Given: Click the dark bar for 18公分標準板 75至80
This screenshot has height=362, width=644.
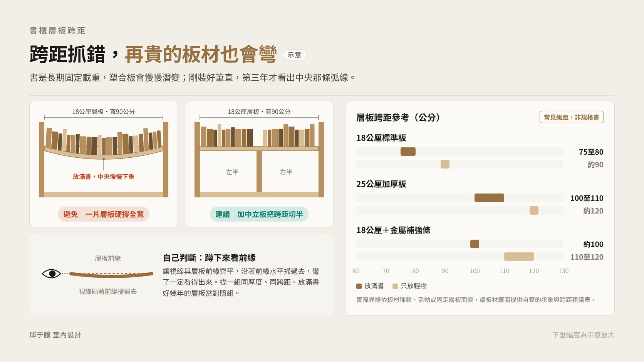Looking at the screenshot, I should [408, 152].
